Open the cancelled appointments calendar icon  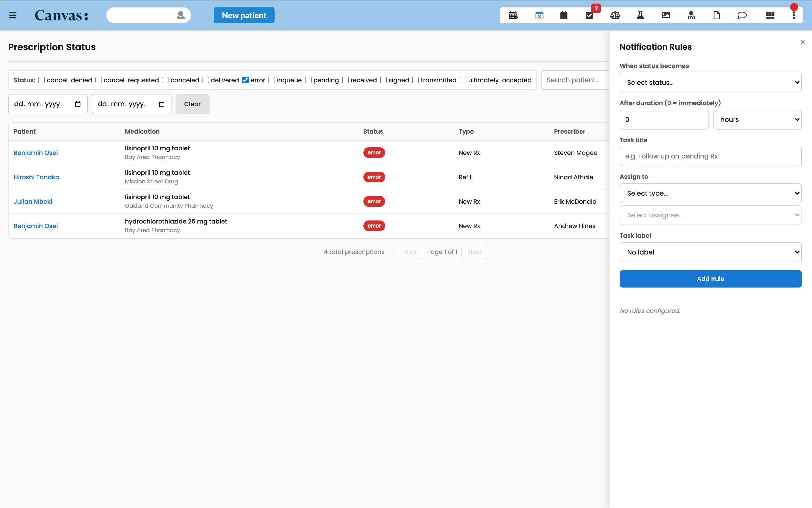[539, 15]
